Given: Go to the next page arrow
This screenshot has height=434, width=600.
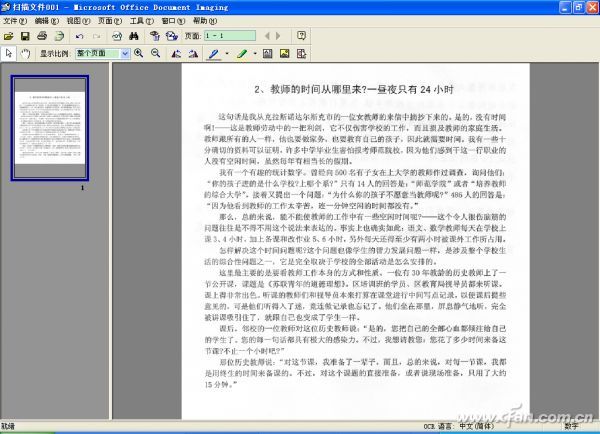Looking at the screenshot, I should (x=278, y=36).
